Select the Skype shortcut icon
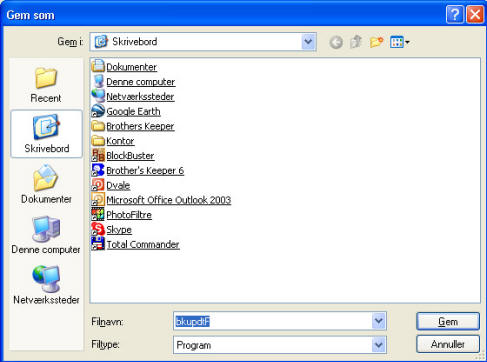The image size is (487, 362). pyautogui.click(x=98, y=229)
